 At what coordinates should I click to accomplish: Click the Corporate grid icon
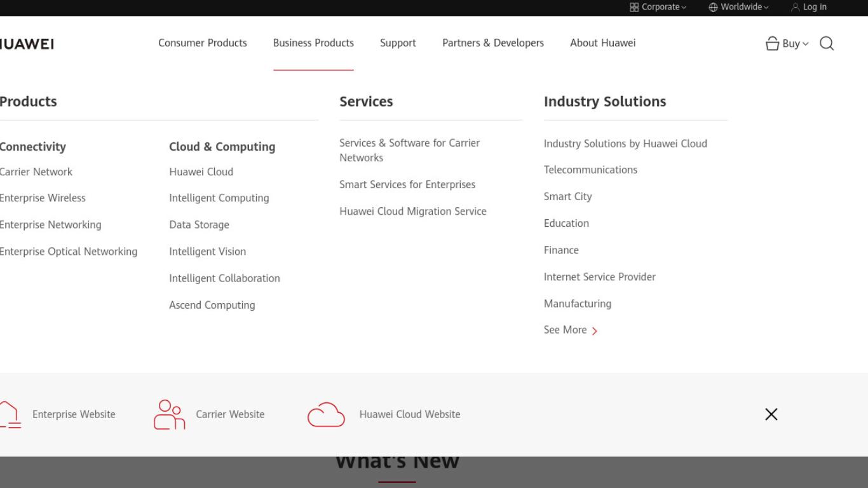[x=634, y=7]
